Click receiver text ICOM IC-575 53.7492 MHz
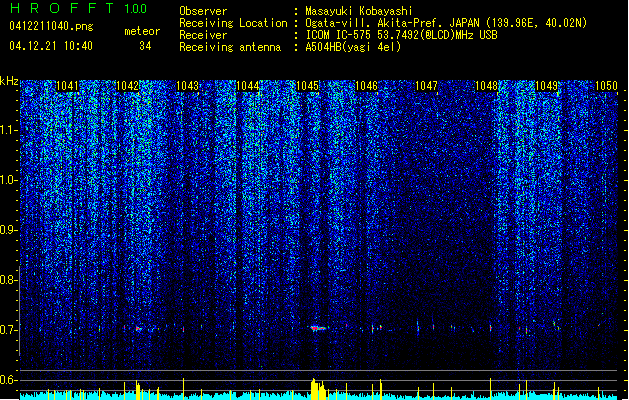The width and height of the screenshot is (629, 400). [401, 35]
